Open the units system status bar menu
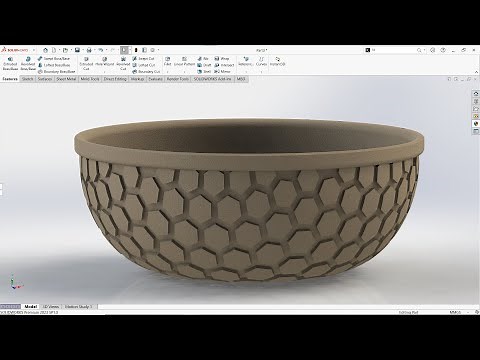Viewport: 480px width, 360px height. pyautogui.click(x=456, y=312)
